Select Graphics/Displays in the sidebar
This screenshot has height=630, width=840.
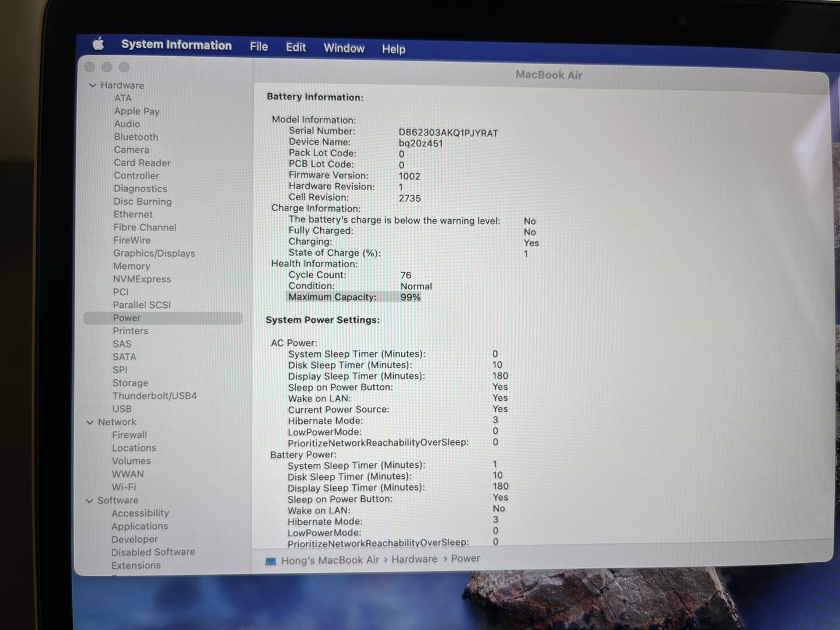click(154, 253)
